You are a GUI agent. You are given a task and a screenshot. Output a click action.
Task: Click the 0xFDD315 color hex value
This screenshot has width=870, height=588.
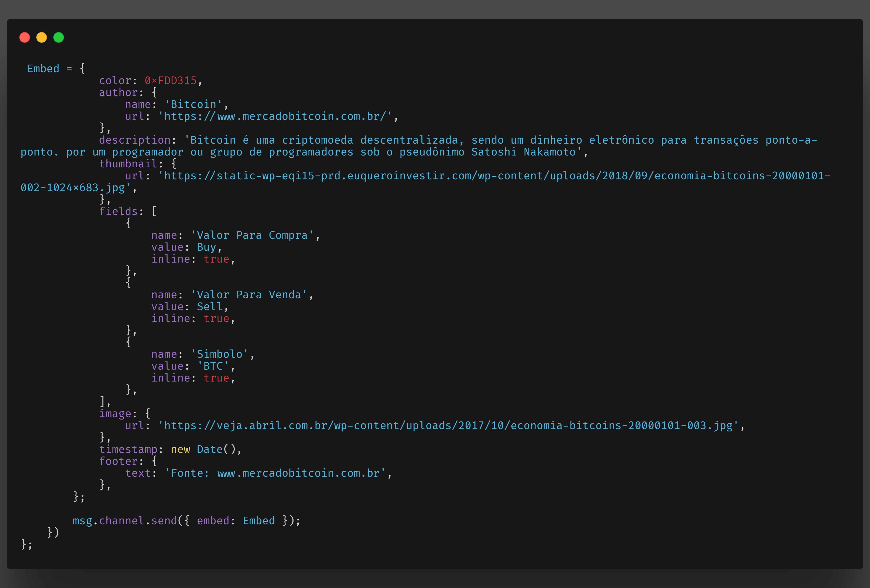(x=171, y=81)
